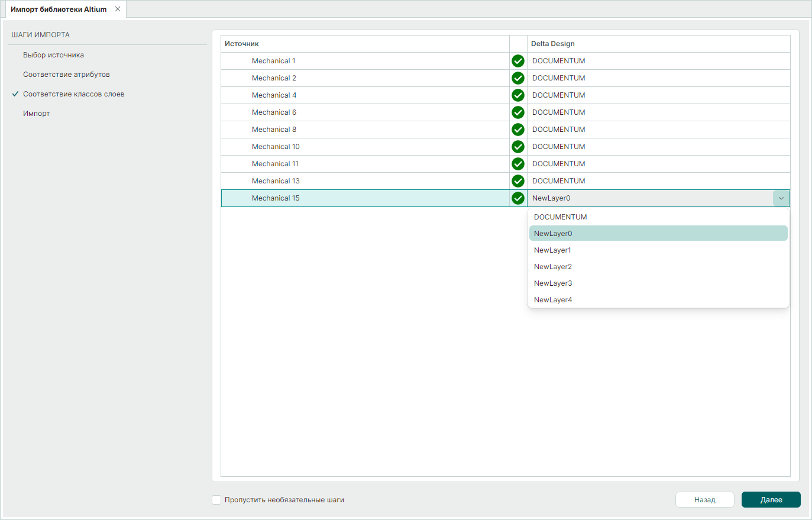Close the Altium library import tab
Screen dimensions: 812x520
point(118,9)
